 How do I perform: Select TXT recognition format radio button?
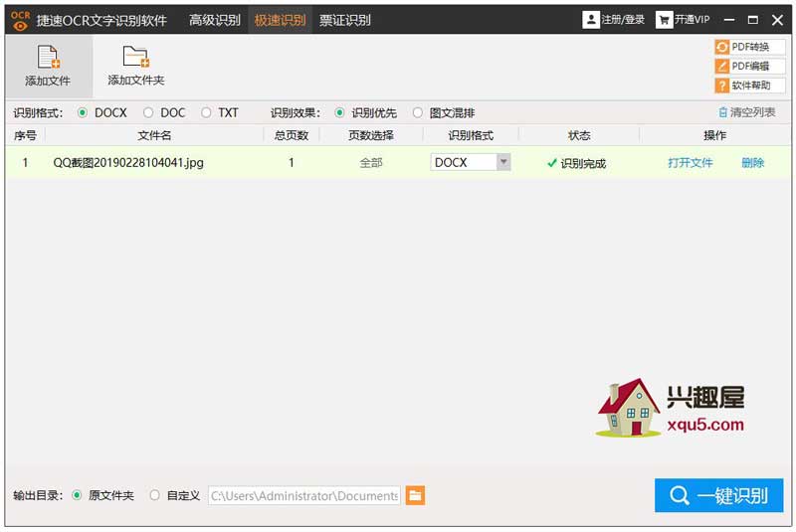206,112
